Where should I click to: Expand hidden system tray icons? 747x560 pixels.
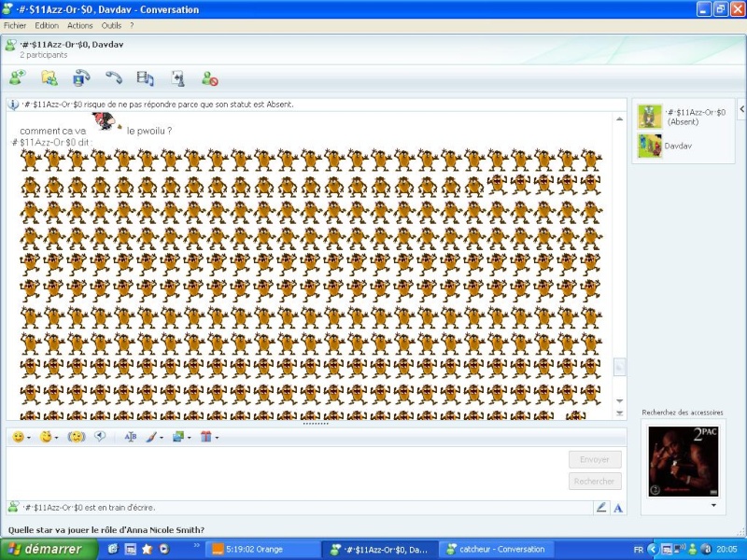(652, 549)
